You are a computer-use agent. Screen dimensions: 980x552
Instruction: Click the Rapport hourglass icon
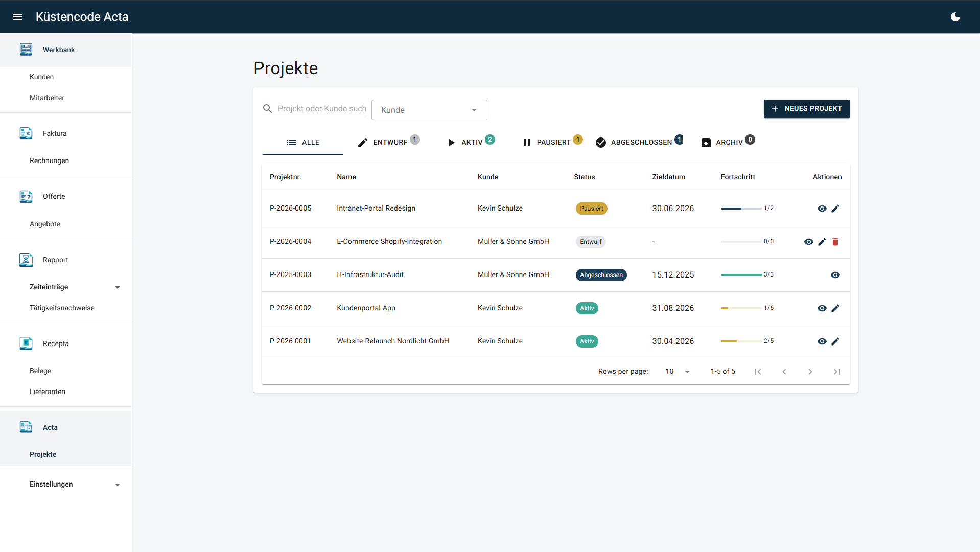26,260
